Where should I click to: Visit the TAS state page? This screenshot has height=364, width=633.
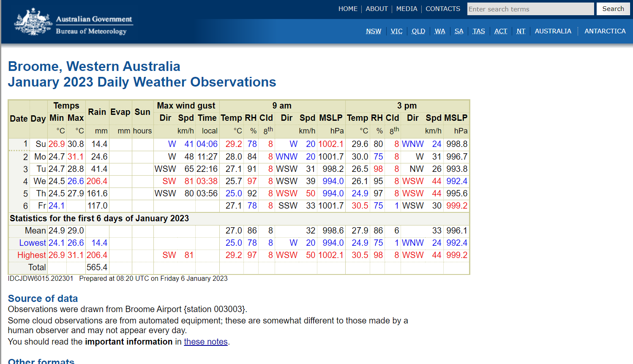coord(478,31)
